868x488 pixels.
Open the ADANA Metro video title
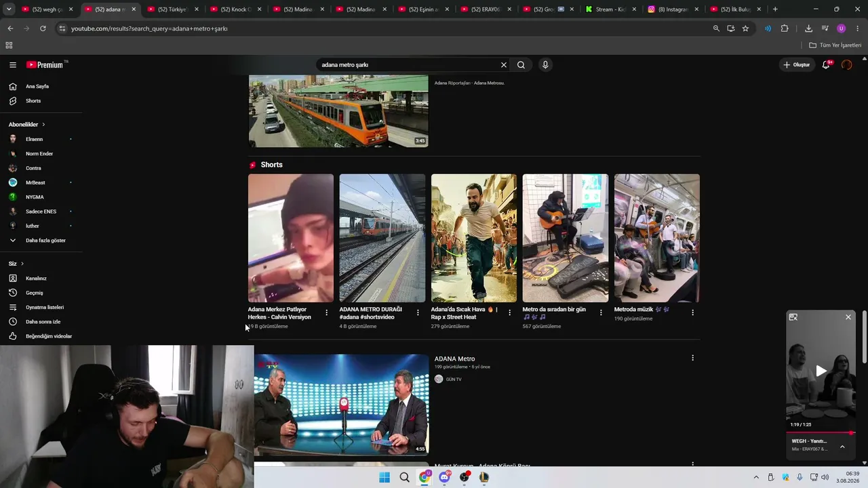pos(454,359)
